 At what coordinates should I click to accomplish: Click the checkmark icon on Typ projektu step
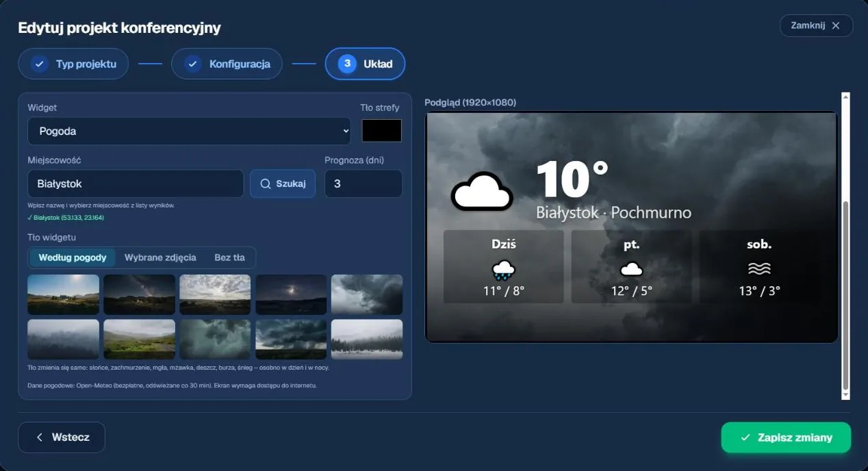coord(40,64)
